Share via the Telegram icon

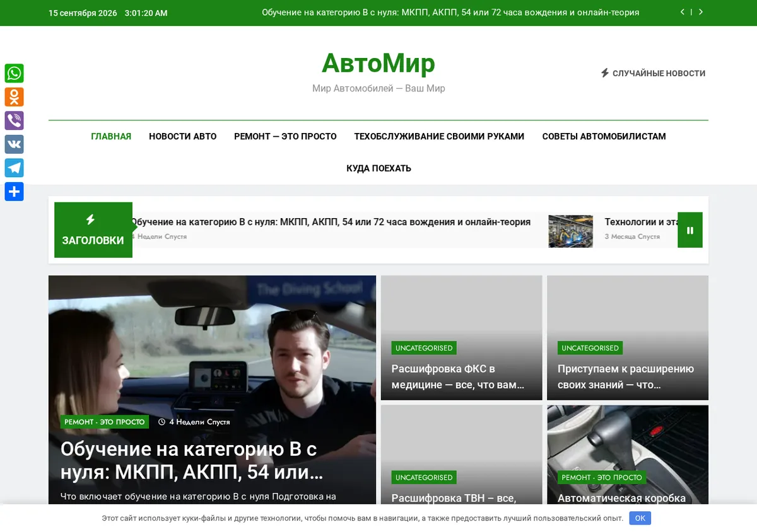point(14,168)
